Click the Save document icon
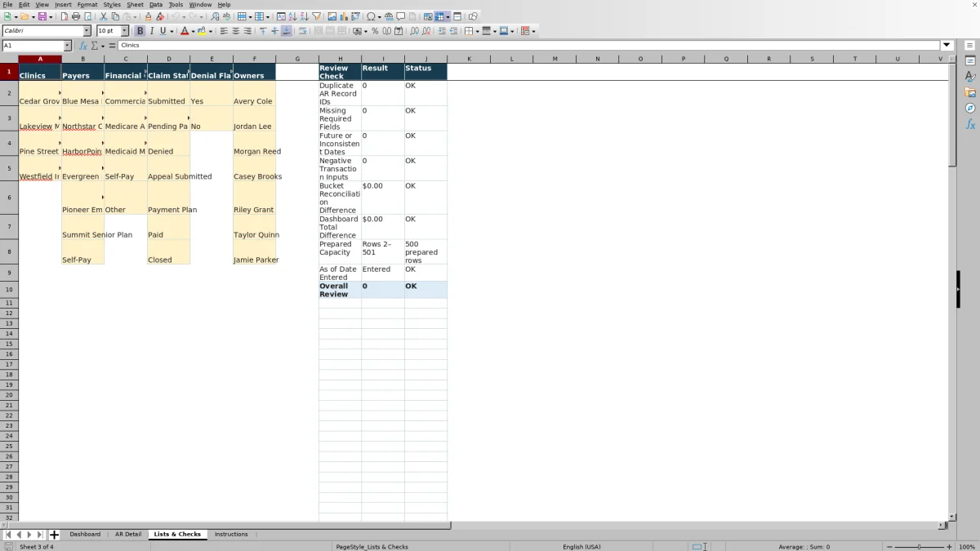 click(42, 16)
